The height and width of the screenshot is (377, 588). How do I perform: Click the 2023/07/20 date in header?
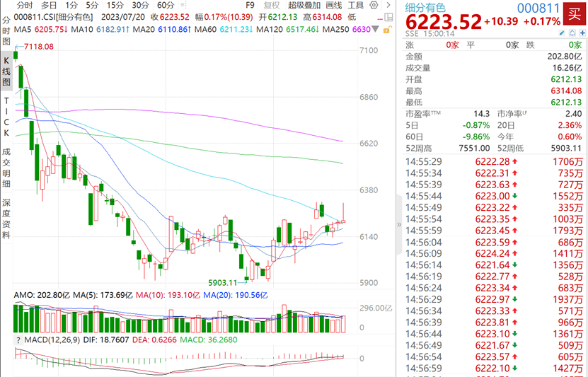122,17
